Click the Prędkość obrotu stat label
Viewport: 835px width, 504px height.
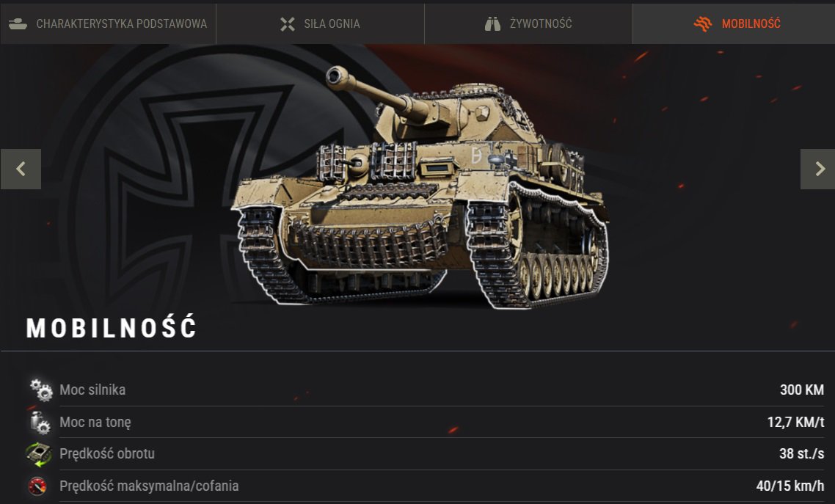click(107, 453)
